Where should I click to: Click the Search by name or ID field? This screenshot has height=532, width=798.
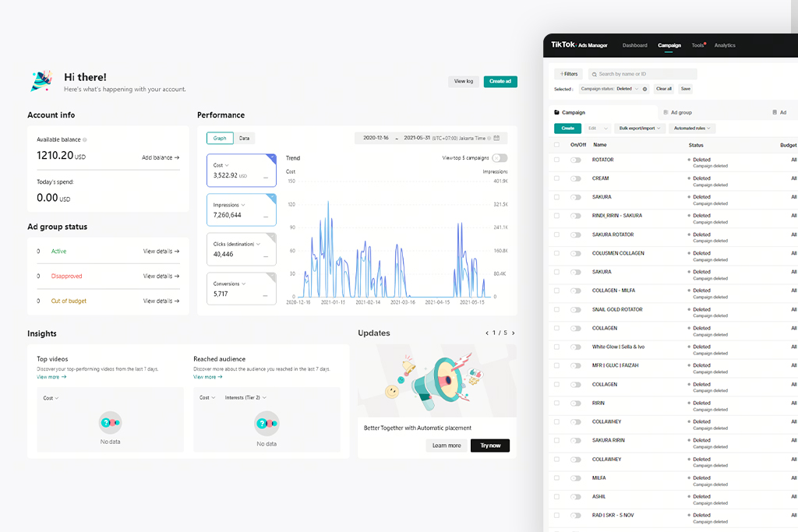[645, 74]
